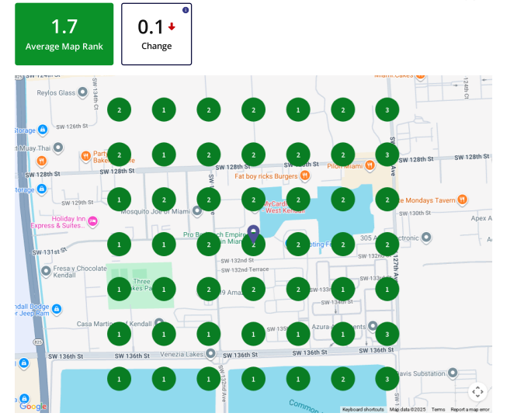
Task: Click the blue business location marker
Action: [x=253, y=232]
